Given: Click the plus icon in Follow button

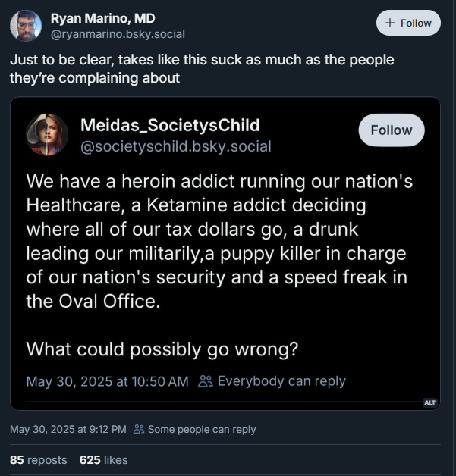Looking at the screenshot, I should (390, 23).
